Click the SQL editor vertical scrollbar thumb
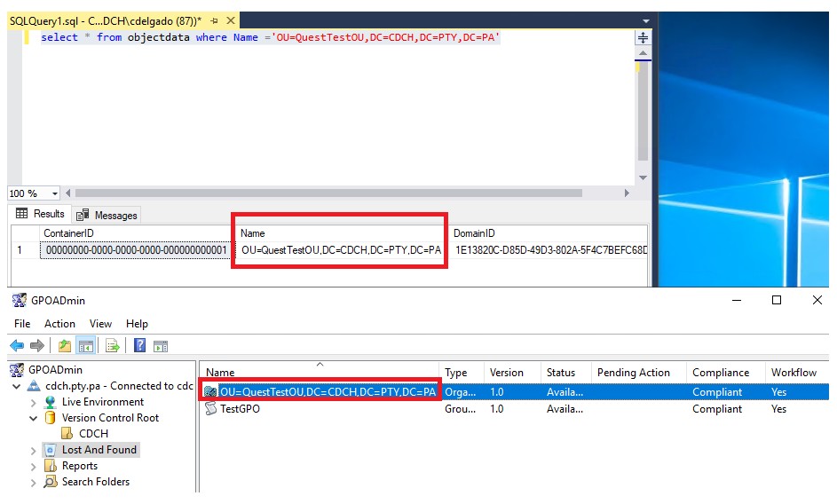Image resolution: width=837 pixels, height=504 pixels. tap(643, 111)
